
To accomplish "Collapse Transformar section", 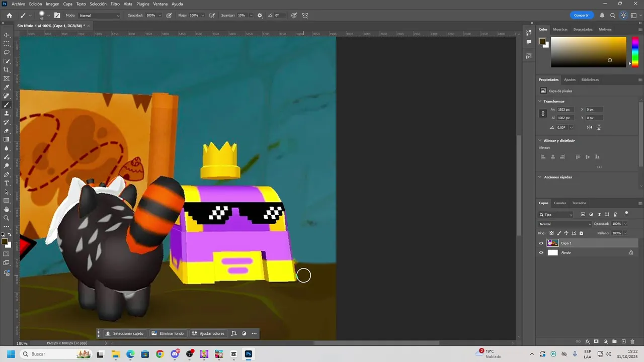I will (x=540, y=101).
